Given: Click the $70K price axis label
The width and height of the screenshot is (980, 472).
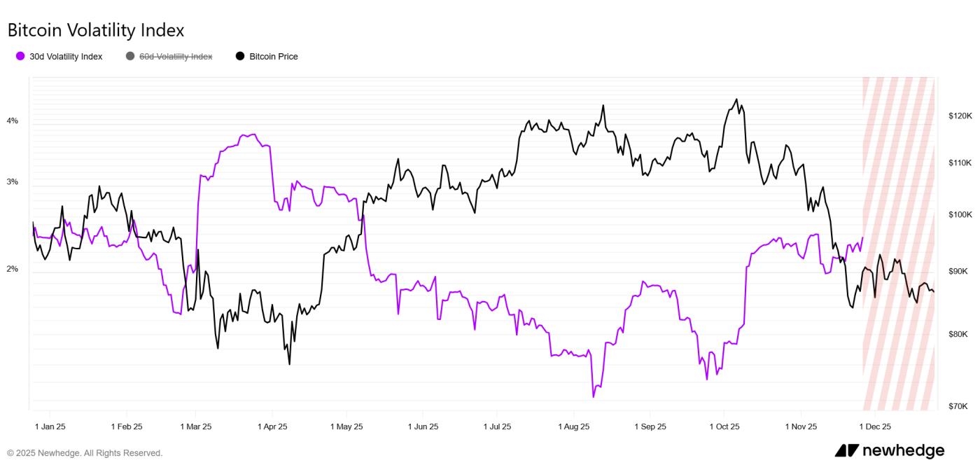Looking at the screenshot, I should click(x=958, y=406).
